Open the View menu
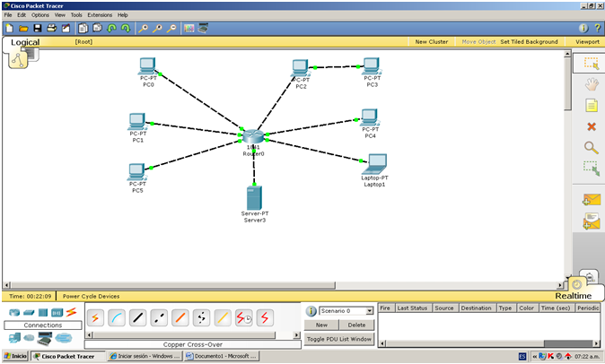The image size is (605, 364). point(60,15)
